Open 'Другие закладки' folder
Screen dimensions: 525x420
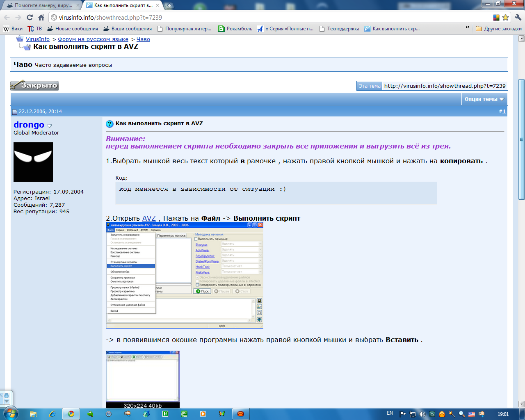click(499, 29)
